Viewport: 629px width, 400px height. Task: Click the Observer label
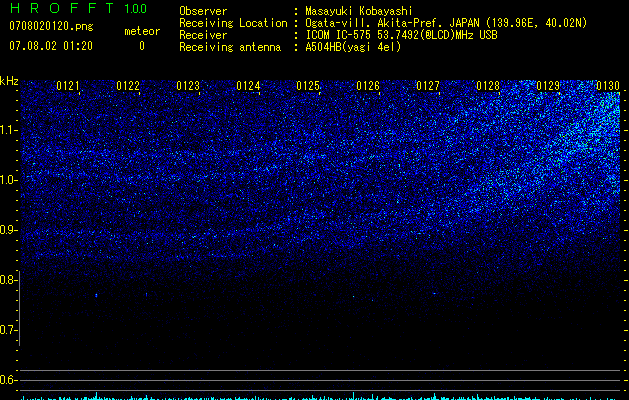point(203,11)
